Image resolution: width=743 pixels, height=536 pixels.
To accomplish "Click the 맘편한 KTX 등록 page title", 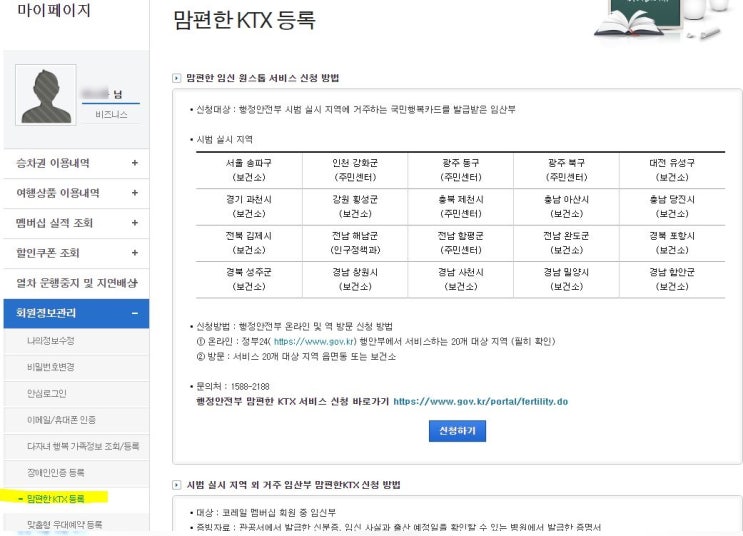I will 244,20.
